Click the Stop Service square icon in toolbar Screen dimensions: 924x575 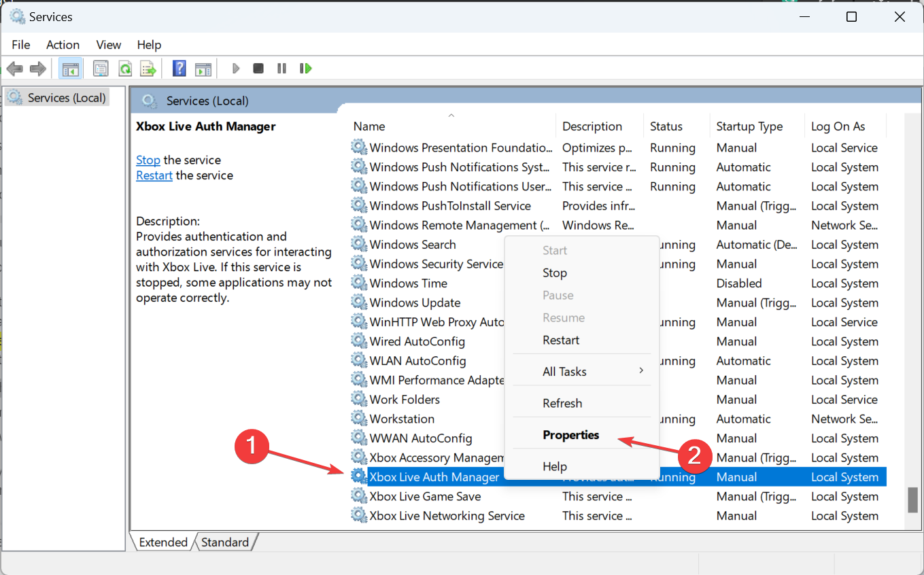[x=258, y=69]
